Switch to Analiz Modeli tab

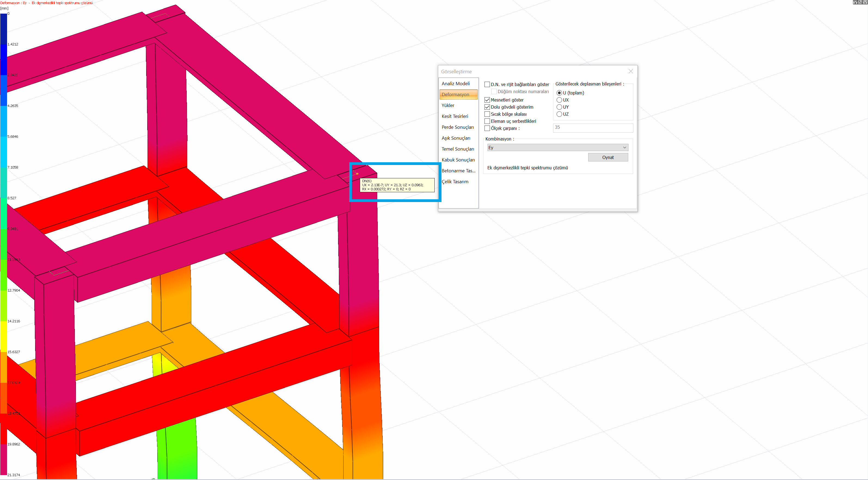click(x=456, y=84)
